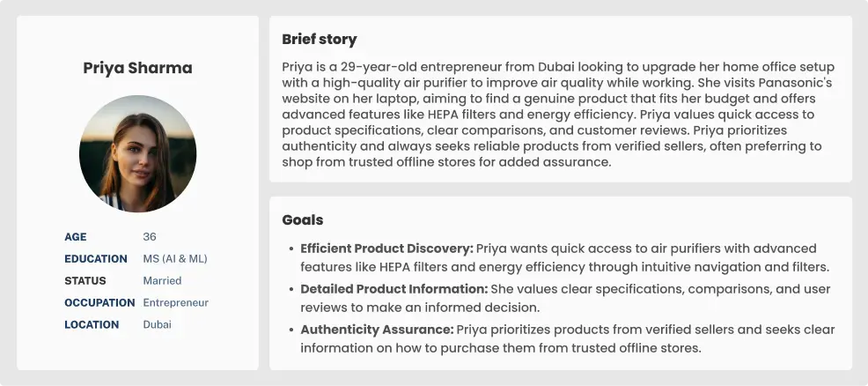Click the bullet before Efficient Product Discovery
The height and width of the screenshot is (386, 868).
(291, 249)
